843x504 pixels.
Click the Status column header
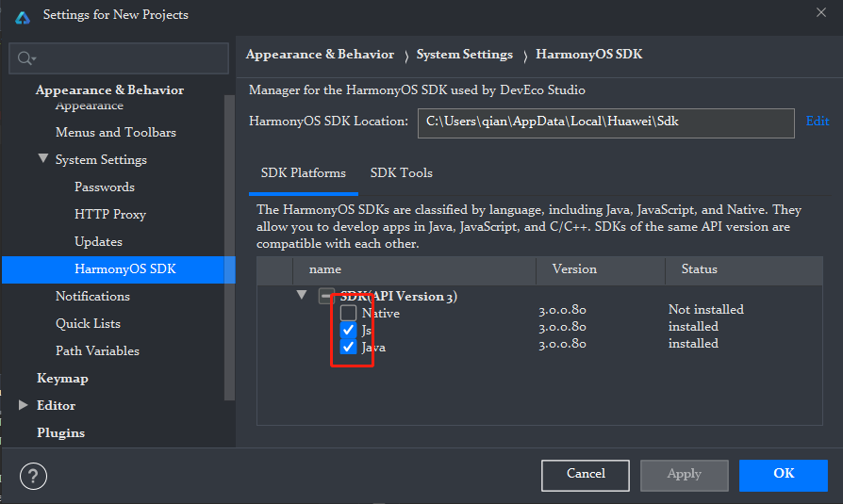[x=744, y=269]
